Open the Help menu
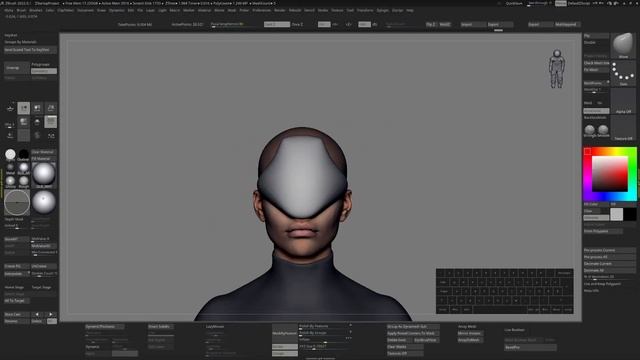 [x=410, y=10]
